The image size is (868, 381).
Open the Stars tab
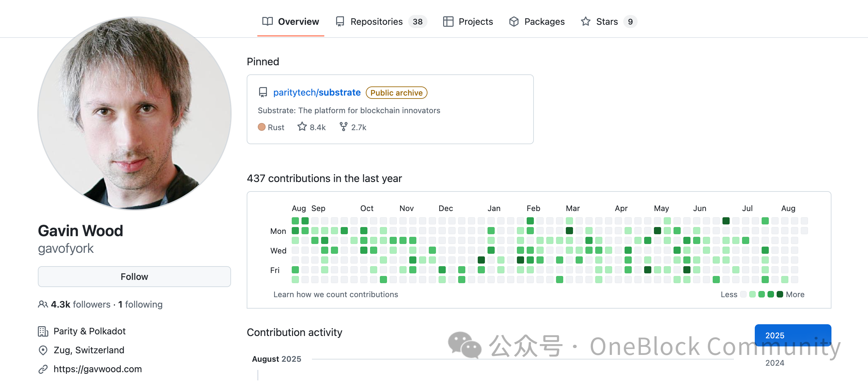pos(607,22)
